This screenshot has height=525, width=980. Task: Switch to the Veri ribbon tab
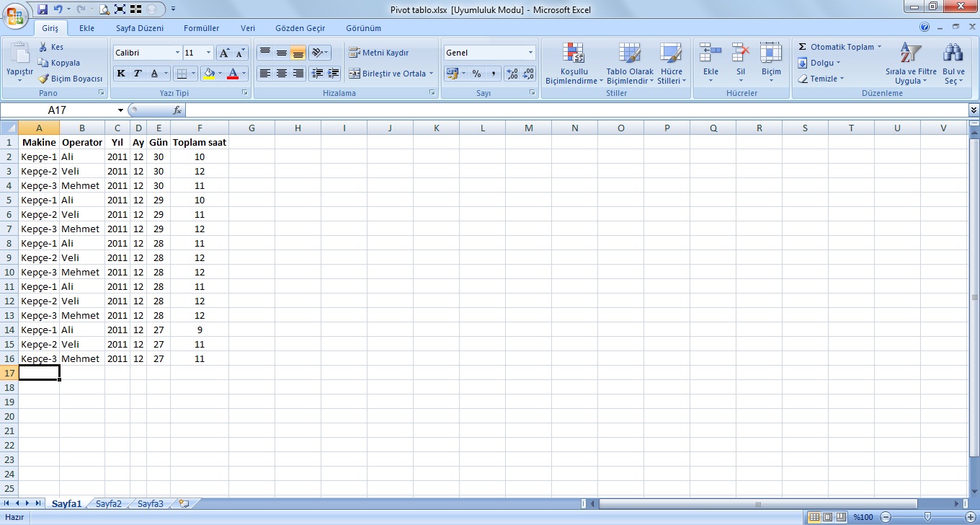pos(248,28)
